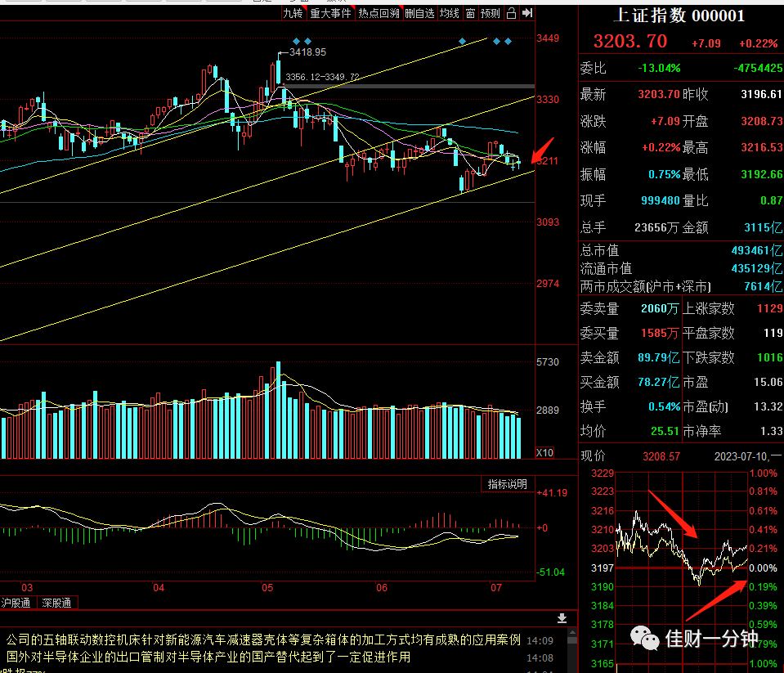The height and width of the screenshot is (673, 784).
Task: Switch to the 深股通 tab
Action: click(x=56, y=603)
